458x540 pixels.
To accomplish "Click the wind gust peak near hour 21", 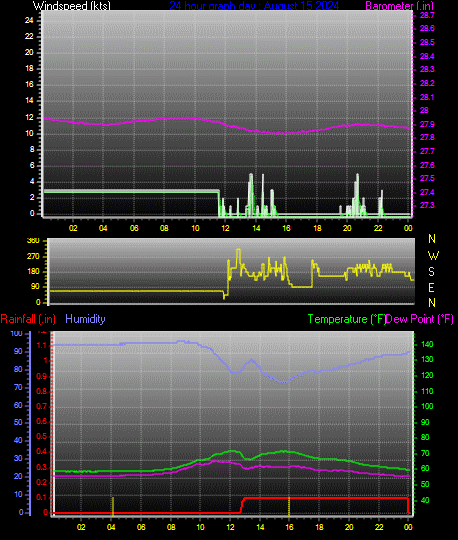I will click(x=357, y=176).
